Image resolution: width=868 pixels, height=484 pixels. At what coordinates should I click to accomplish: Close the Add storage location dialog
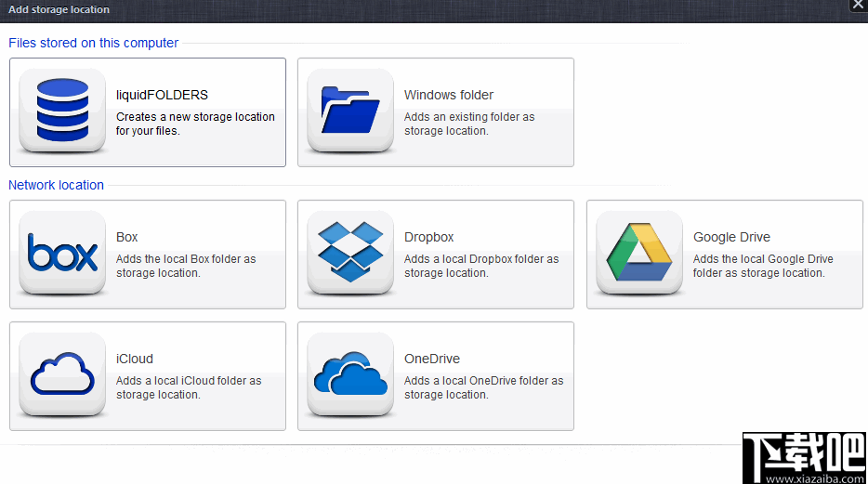(x=858, y=5)
